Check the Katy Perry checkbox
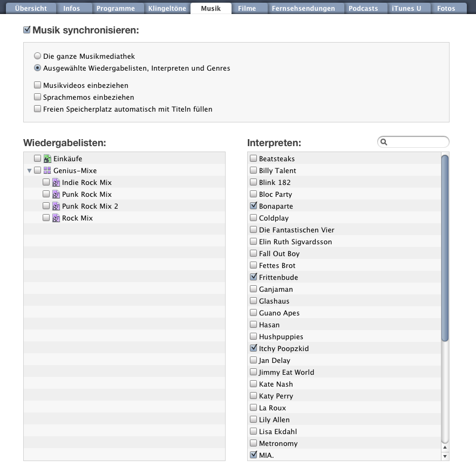 [253, 396]
